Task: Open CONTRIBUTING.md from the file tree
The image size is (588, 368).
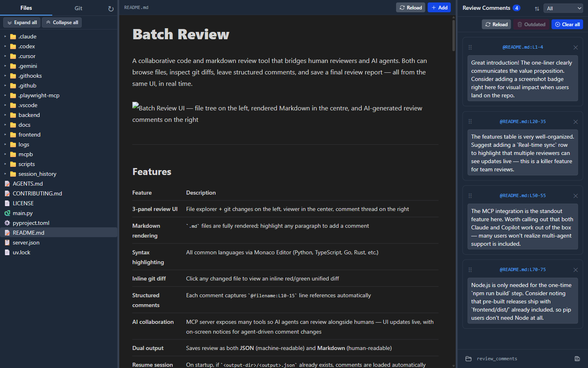Action: click(x=38, y=193)
